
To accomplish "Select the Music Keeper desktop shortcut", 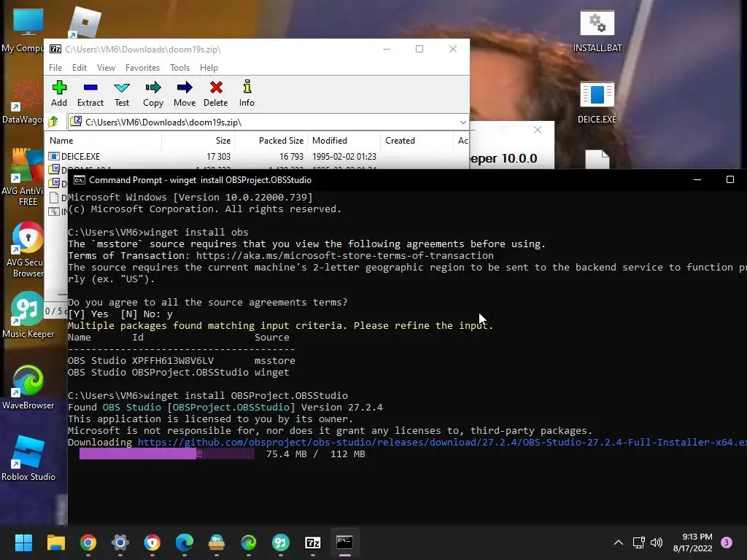I will (28, 315).
